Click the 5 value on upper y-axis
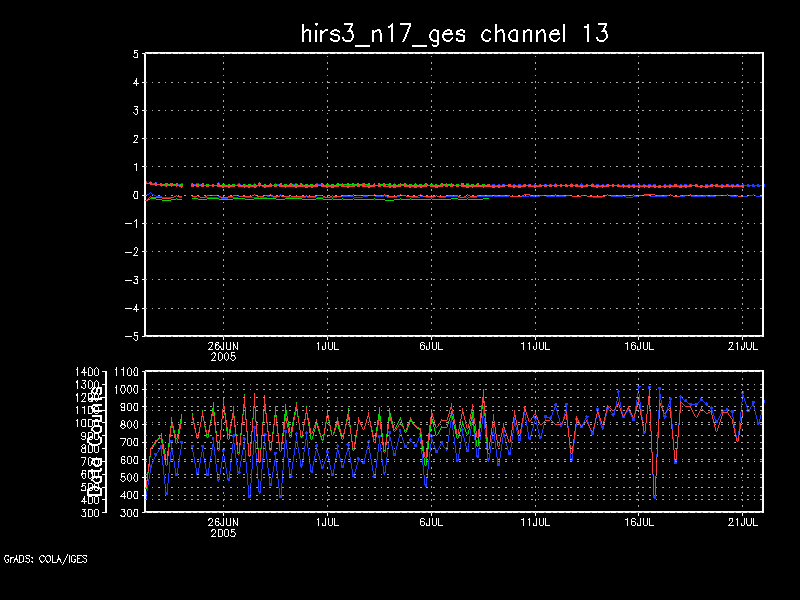The image size is (800, 600). coord(133,54)
